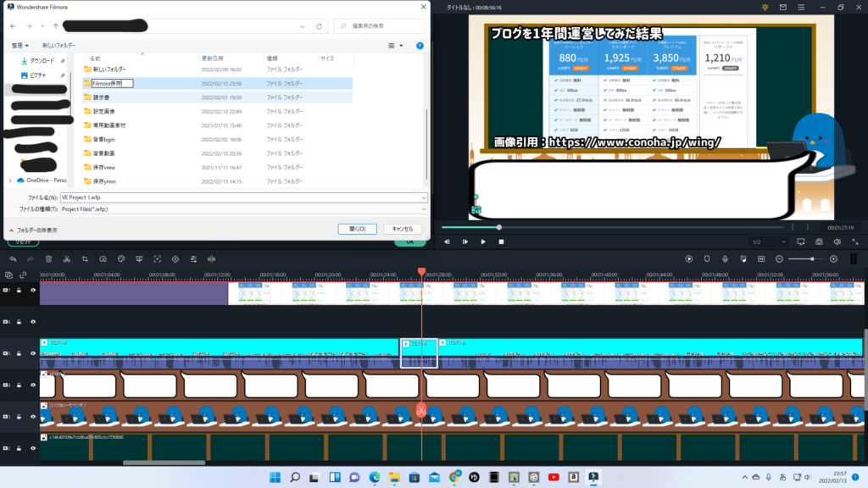Expand the address bar history dropdown
The image size is (868, 488).
[303, 26]
